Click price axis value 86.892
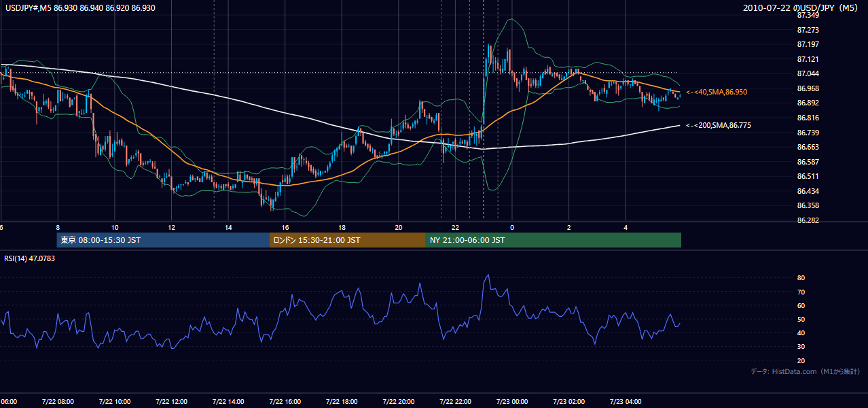Screen dimensions: 868x408 [x=808, y=103]
